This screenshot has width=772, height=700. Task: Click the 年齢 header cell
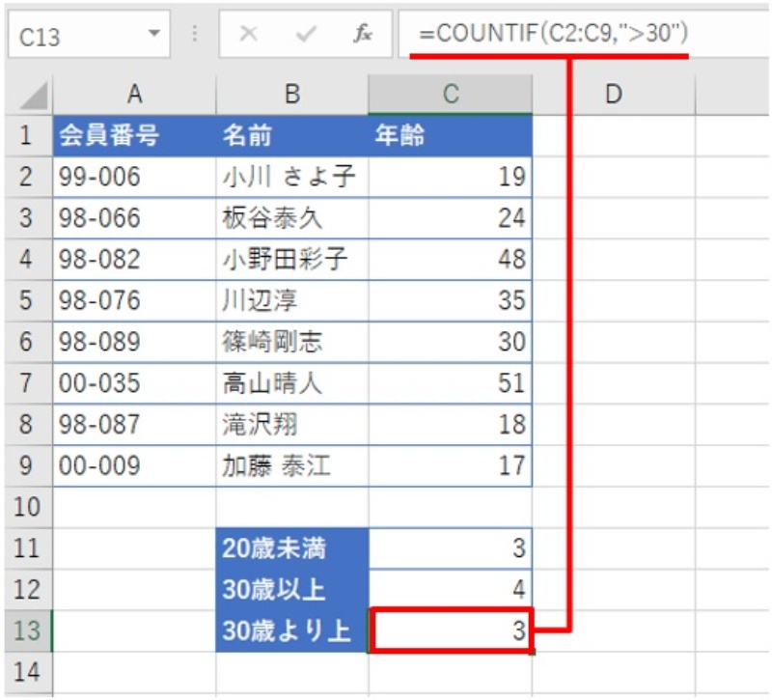coord(450,135)
